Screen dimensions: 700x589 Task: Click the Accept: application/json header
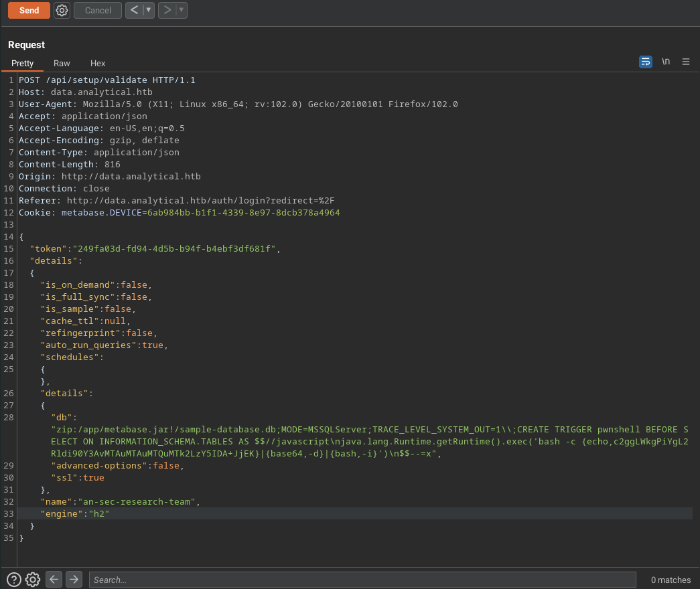(82, 116)
